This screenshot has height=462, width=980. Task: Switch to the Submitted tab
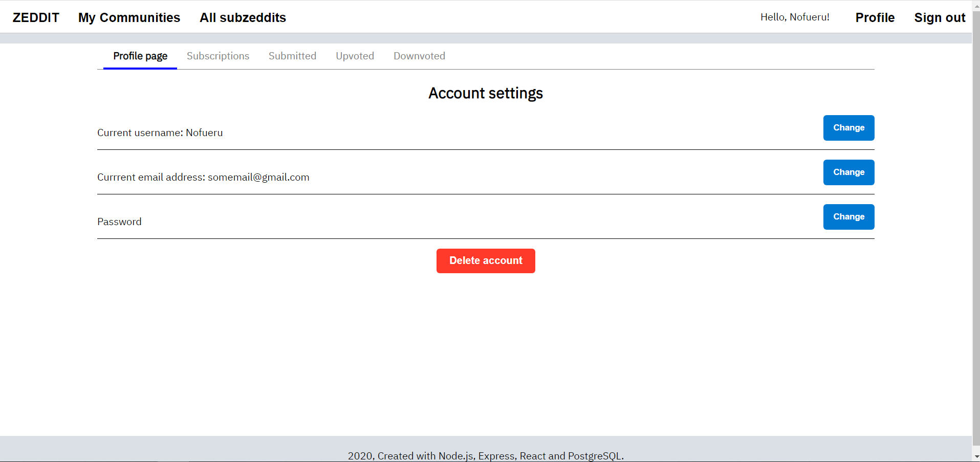292,56
